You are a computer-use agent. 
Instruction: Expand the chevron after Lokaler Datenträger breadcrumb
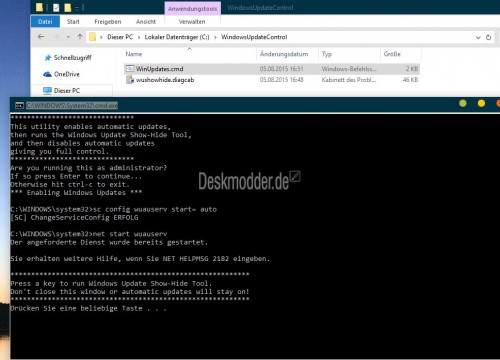click(x=215, y=37)
